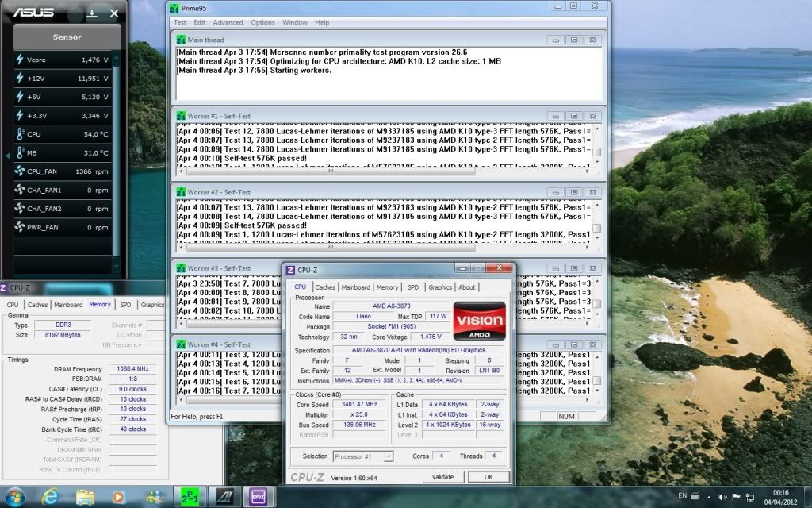The image size is (812, 508).
Task: Click the Bus Speed value 136.06 MHz
Action: tap(359, 425)
